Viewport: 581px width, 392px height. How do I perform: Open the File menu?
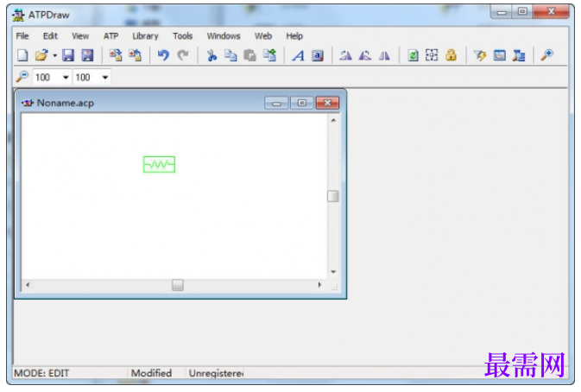22,36
